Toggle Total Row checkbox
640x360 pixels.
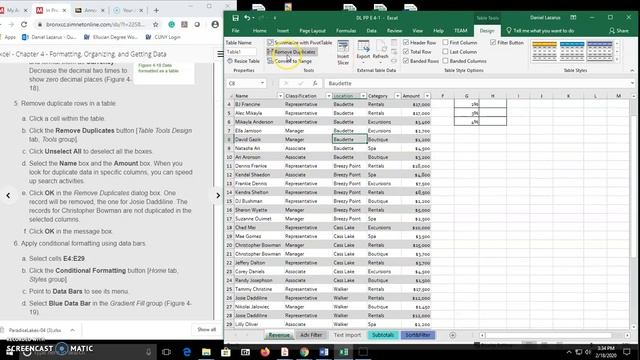point(406,52)
